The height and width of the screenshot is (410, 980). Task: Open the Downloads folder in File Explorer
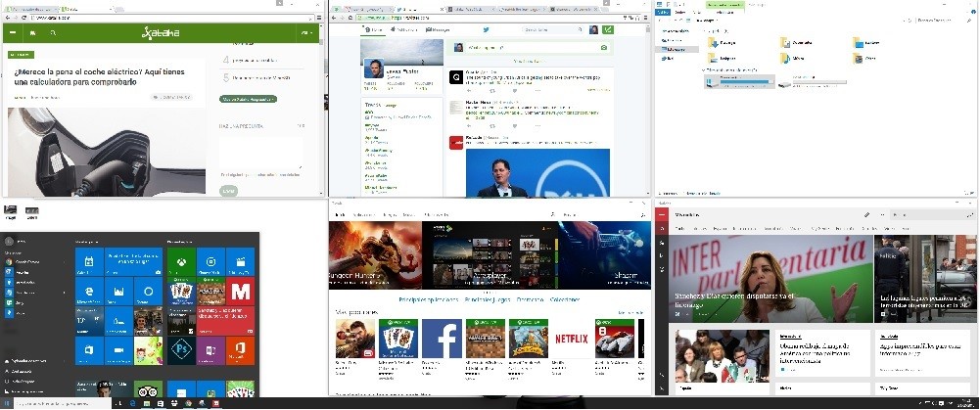pos(723,42)
